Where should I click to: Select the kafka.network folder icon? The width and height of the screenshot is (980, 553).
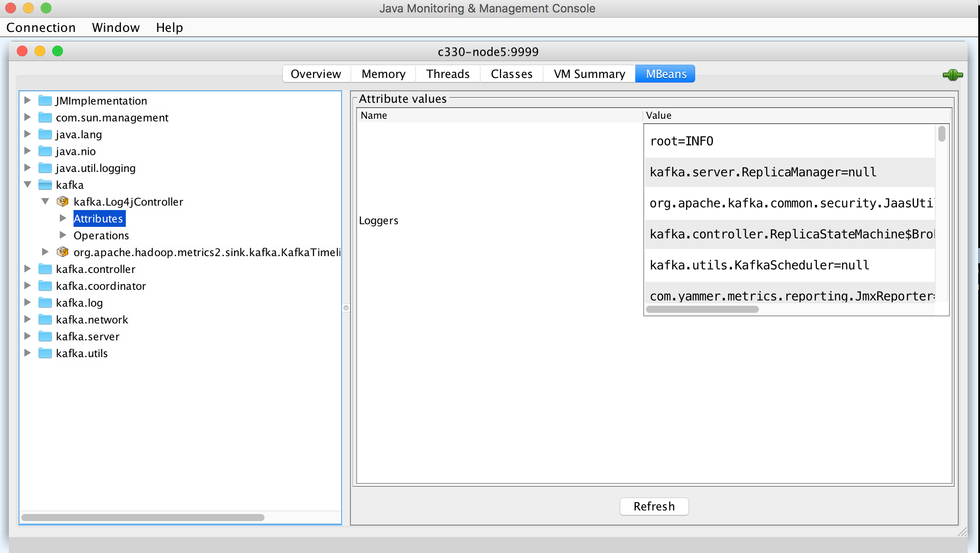pyautogui.click(x=45, y=319)
